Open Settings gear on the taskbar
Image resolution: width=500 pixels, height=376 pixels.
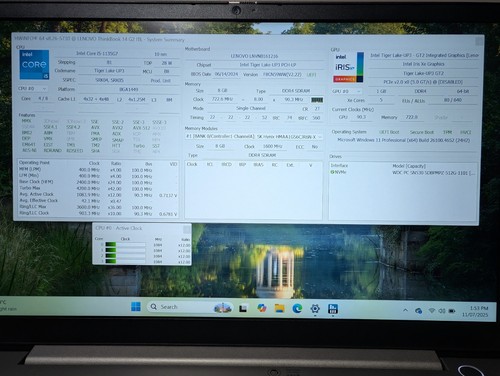pos(315,309)
